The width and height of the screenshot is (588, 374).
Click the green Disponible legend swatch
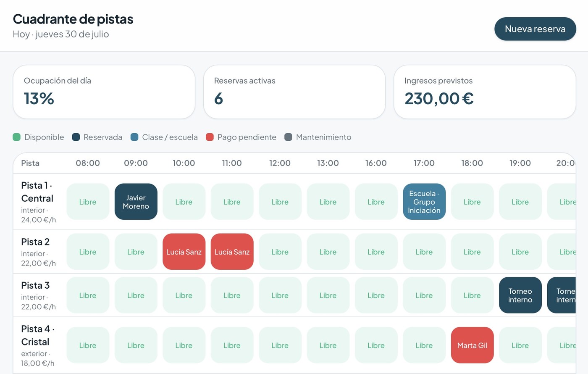[x=17, y=137]
